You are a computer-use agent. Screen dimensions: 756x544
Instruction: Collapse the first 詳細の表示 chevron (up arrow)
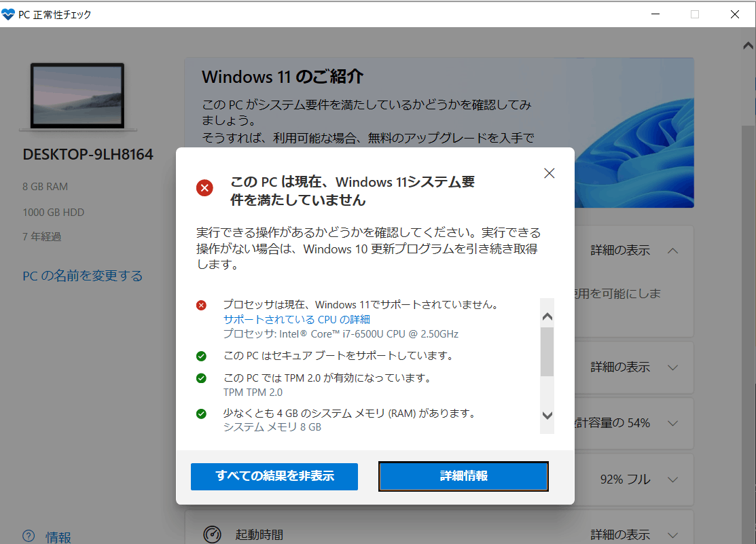click(x=673, y=251)
